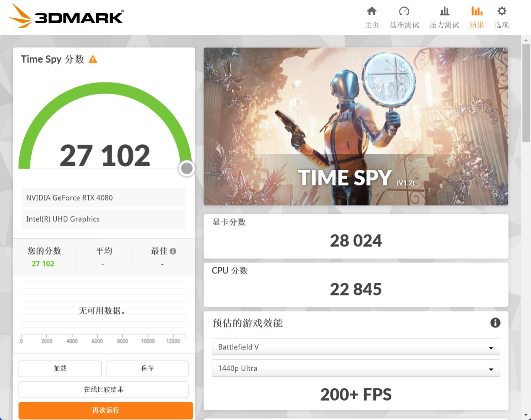Click the stress test (压力测试) chart icon
Screen dimensions: 531x420
(444, 12)
